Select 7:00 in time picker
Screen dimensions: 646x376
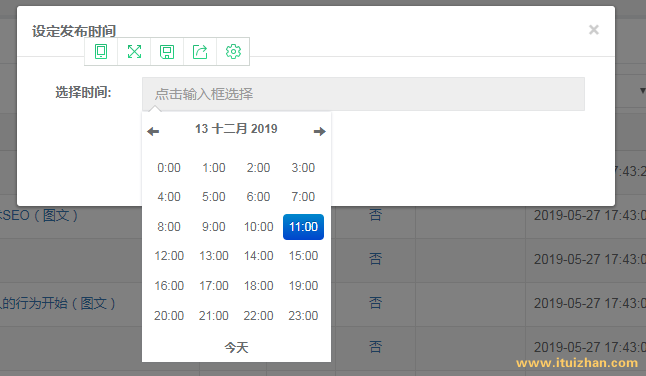(x=303, y=196)
